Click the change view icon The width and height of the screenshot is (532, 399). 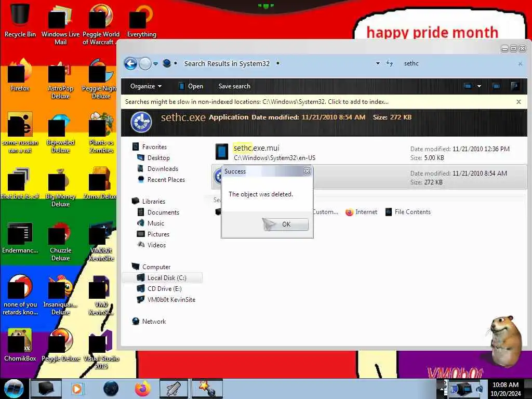(x=468, y=86)
